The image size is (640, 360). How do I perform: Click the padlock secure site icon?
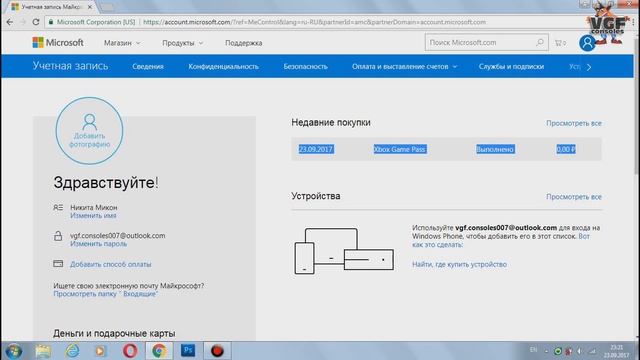51,22
